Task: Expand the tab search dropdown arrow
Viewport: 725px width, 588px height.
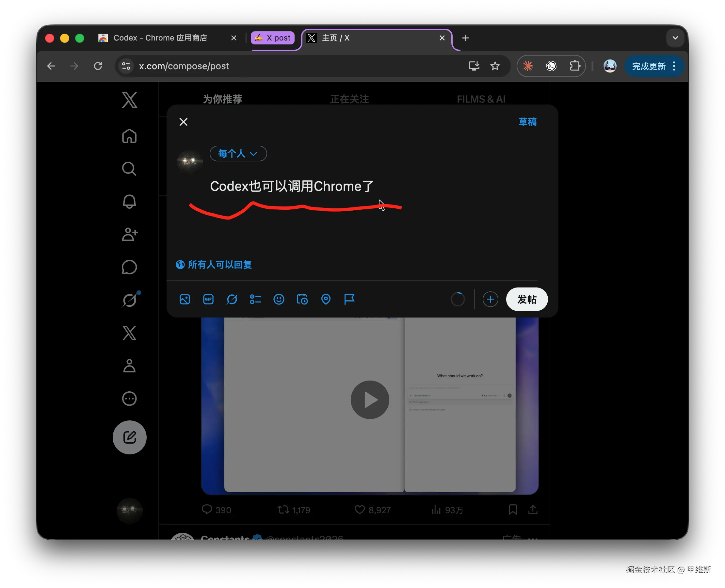Action: [x=675, y=38]
